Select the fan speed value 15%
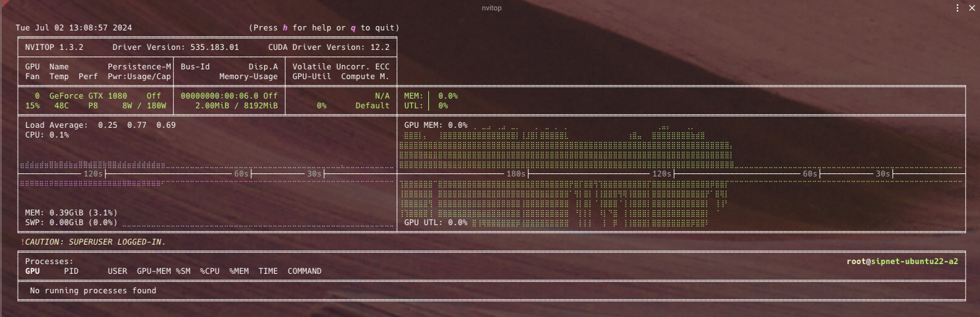Viewport: 980px width, 317px height. [32, 106]
